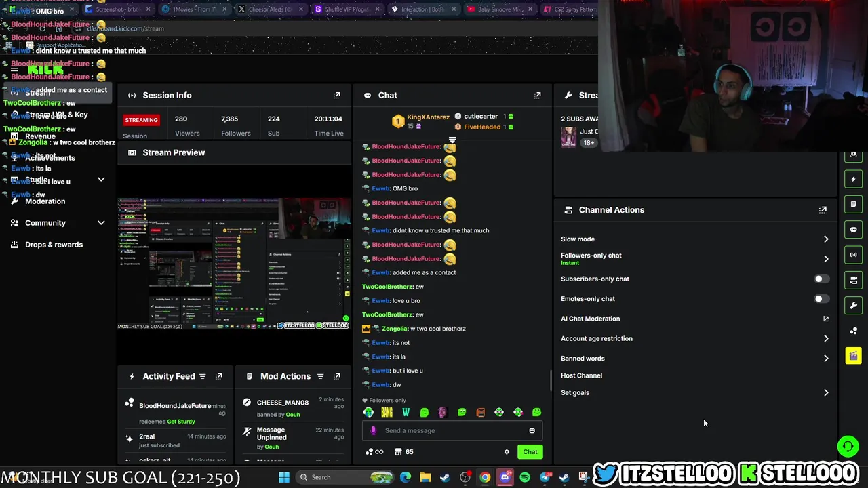Switch to the CS2 Spray Pattern browser tab
The width and height of the screenshot is (868, 488).
[x=571, y=9]
